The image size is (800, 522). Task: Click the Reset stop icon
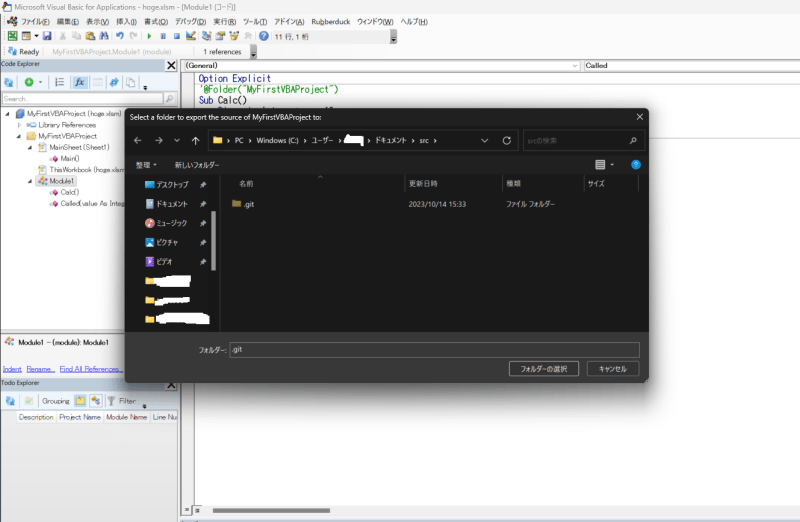(177, 36)
